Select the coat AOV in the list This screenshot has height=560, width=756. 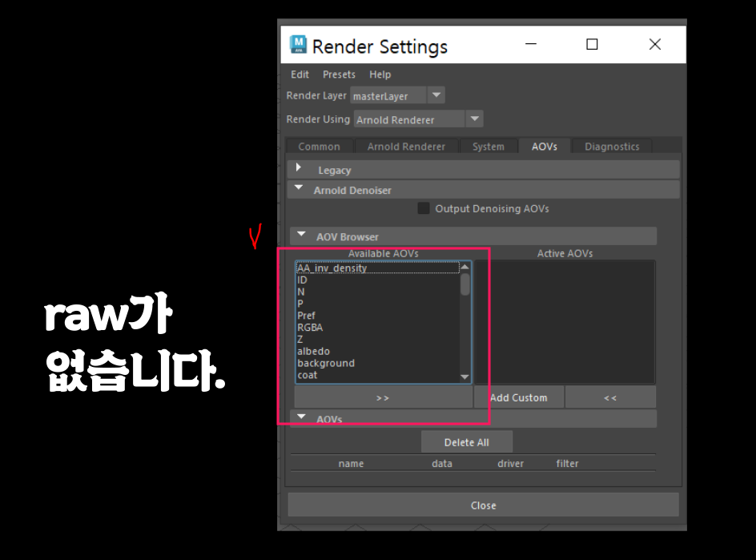[x=377, y=375]
